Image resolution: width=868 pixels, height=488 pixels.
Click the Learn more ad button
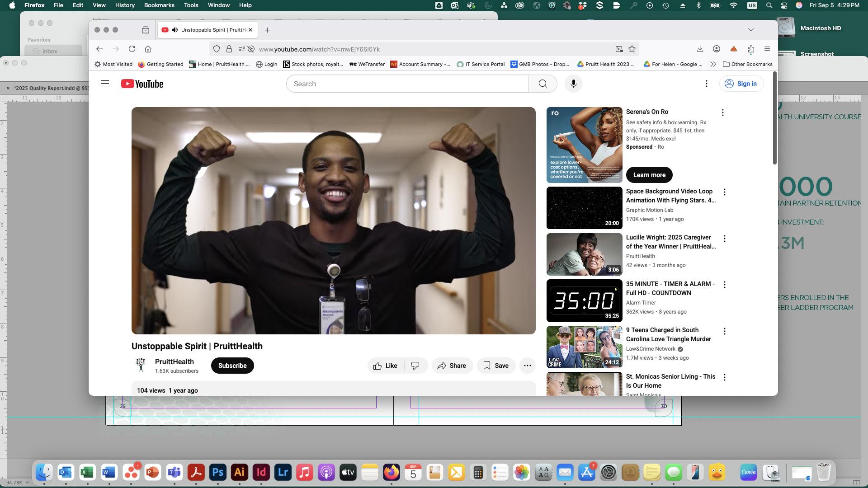tap(649, 175)
